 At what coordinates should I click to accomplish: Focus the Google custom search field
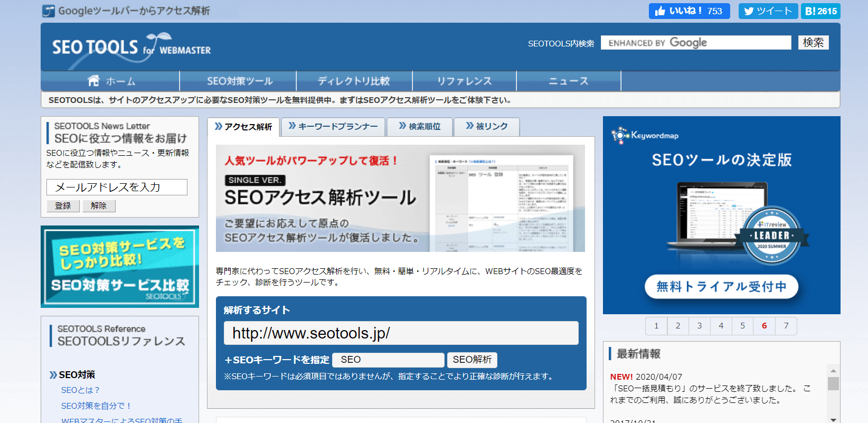[x=696, y=42]
